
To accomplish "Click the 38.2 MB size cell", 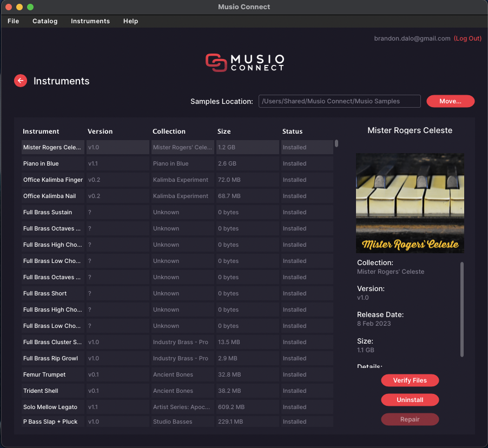I will click(247, 391).
